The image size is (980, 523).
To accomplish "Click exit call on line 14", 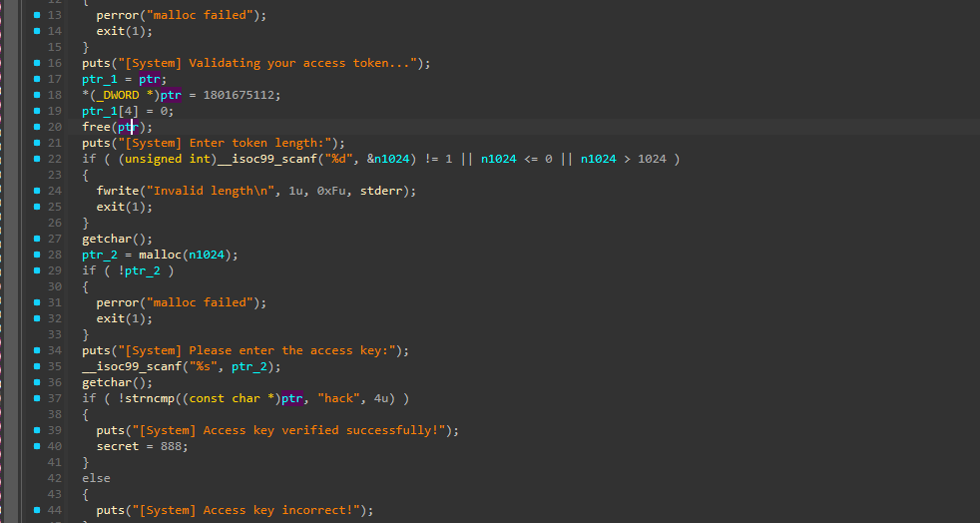I will 110,31.
